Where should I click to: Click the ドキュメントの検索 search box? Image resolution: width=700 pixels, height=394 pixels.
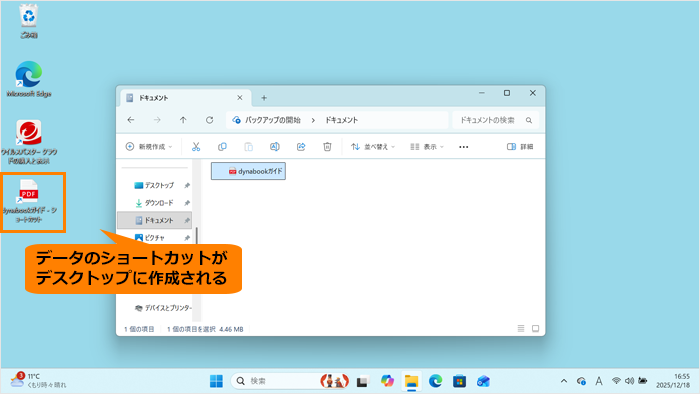496,120
